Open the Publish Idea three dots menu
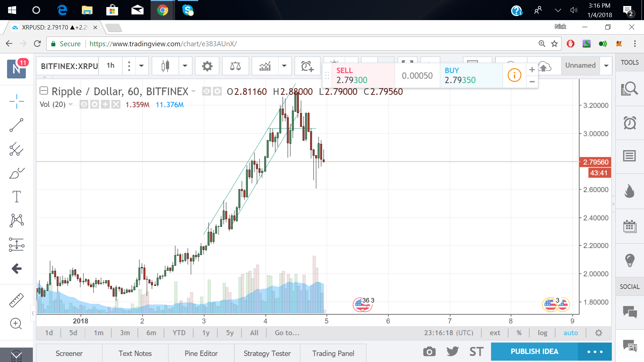Screen dimensions: 644x362 595,352
